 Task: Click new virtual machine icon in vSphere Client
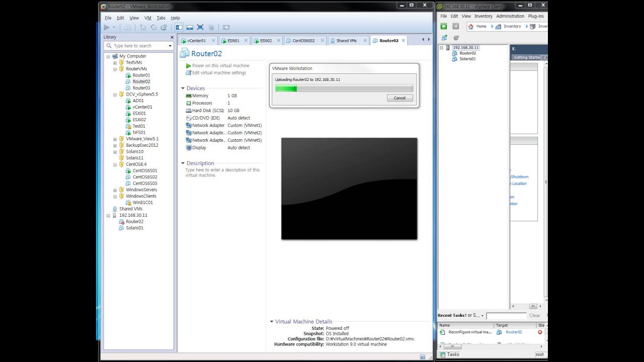(x=444, y=38)
